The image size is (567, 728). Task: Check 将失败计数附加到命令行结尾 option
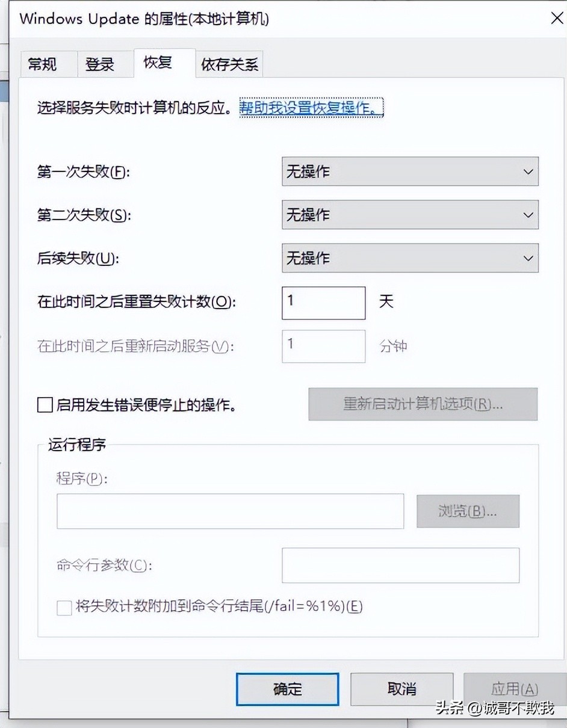[64, 608]
